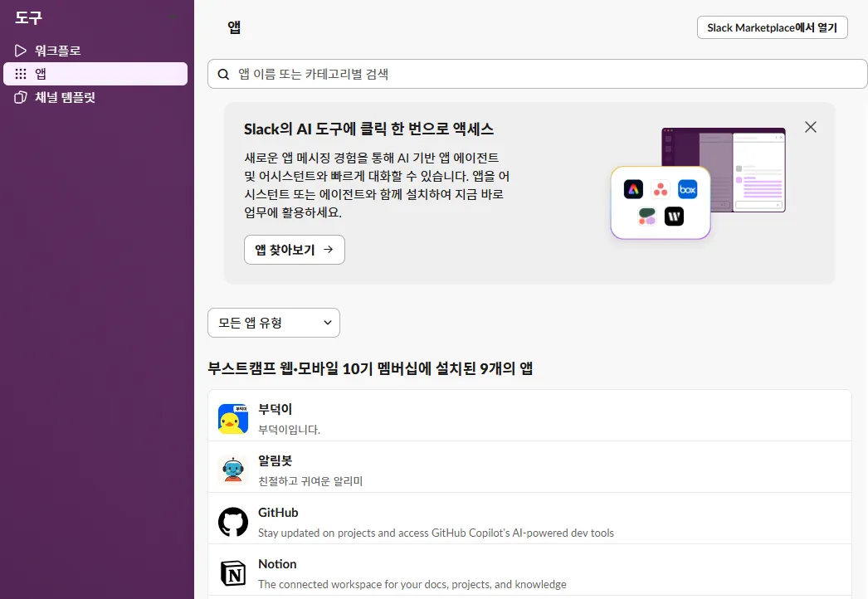Open the Notion app name
The width and height of the screenshot is (868, 599).
click(277, 564)
